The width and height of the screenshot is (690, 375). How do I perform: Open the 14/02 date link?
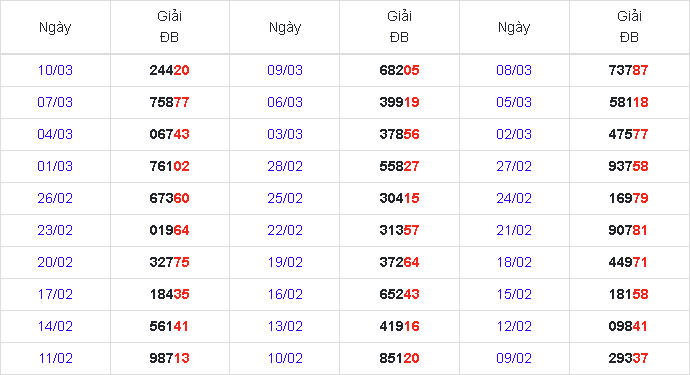tap(55, 326)
